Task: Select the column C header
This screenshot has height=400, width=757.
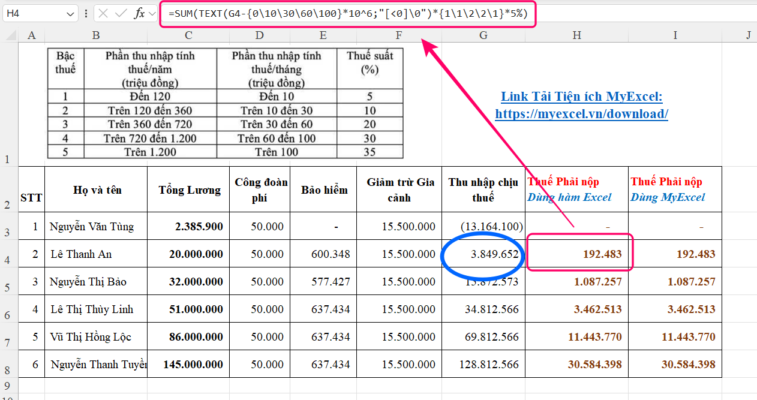Action: (188, 37)
